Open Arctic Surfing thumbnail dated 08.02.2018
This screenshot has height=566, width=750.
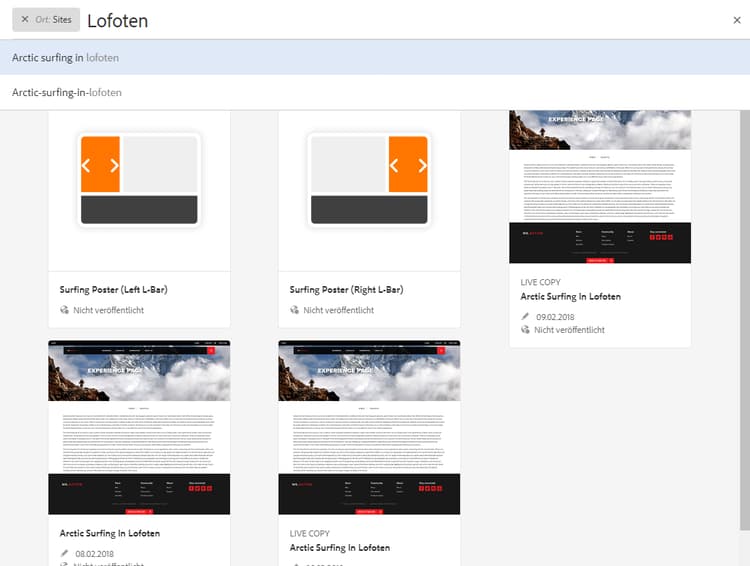pos(139,427)
